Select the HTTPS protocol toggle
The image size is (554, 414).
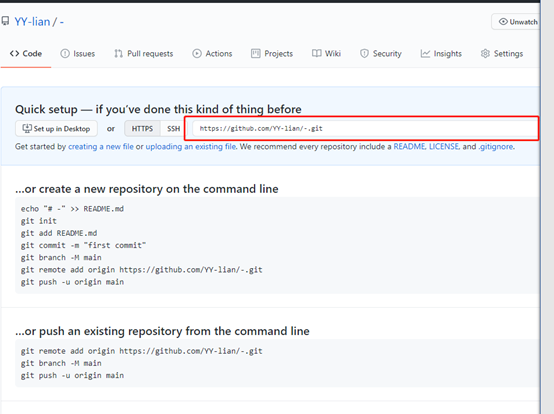142,129
